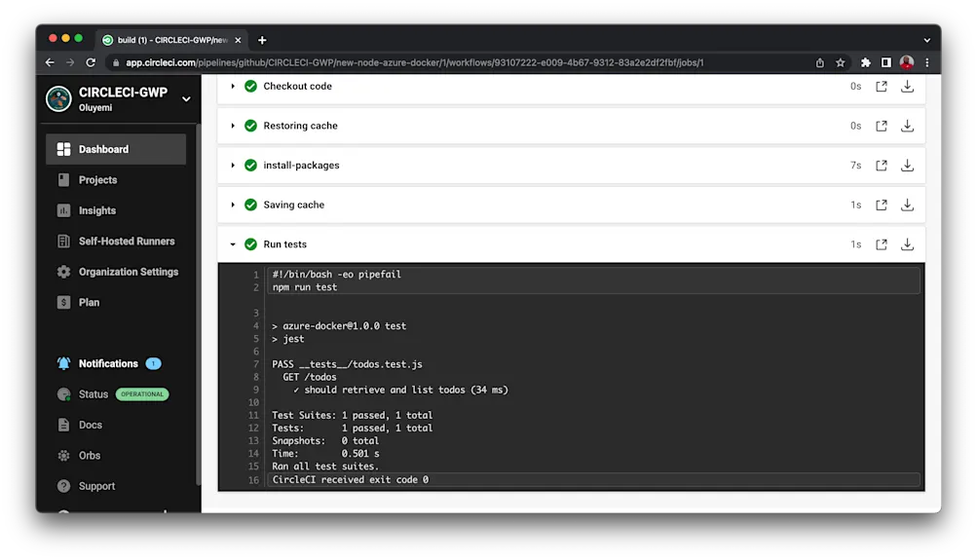Viewport: 977px width, 560px height.
Task: Click 'npm run test' command line
Action: (305, 287)
